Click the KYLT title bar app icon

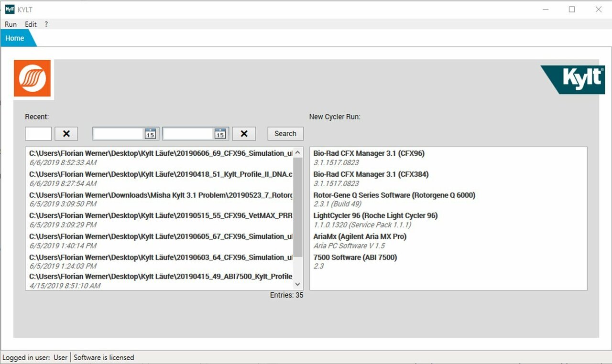[10, 9]
